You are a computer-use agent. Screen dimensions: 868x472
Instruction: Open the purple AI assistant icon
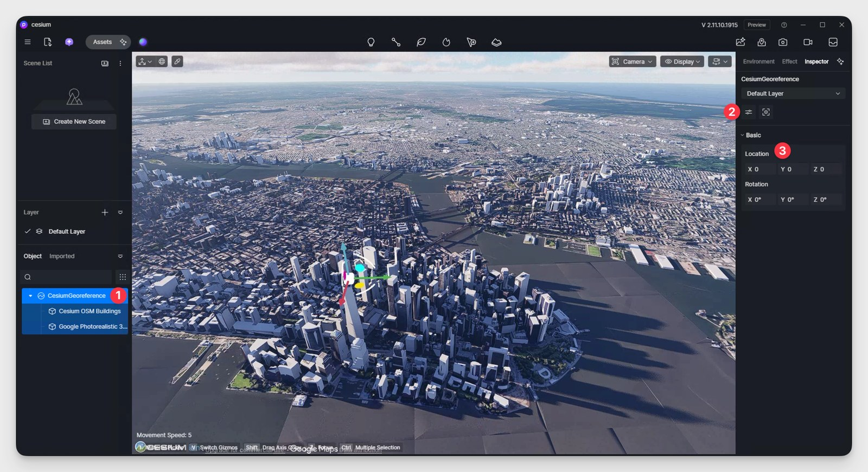coord(69,42)
